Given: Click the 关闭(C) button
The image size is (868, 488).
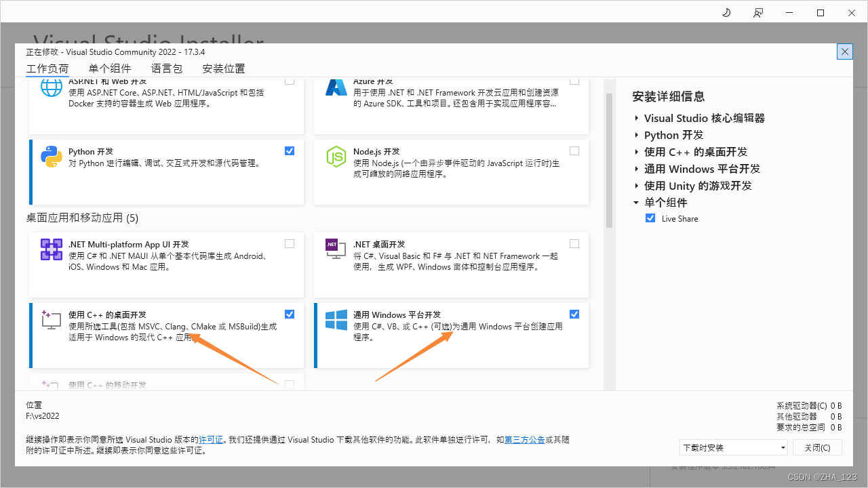Looking at the screenshot, I should pyautogui.click(x=817, y=447).
